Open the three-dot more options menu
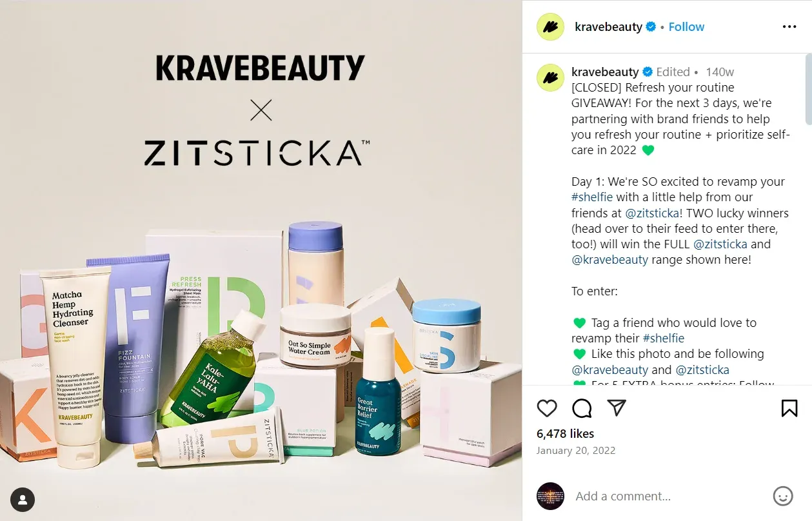The width and height of the screenshot is (812, 521). click(x=789, y=27)
